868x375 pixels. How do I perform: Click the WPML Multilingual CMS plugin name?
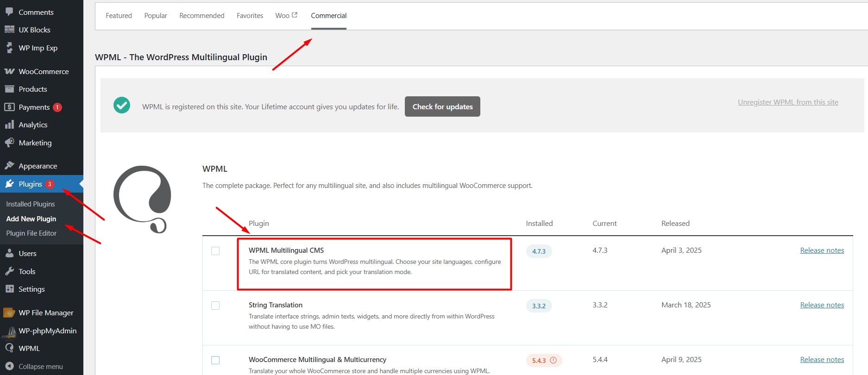coord(286,250)
